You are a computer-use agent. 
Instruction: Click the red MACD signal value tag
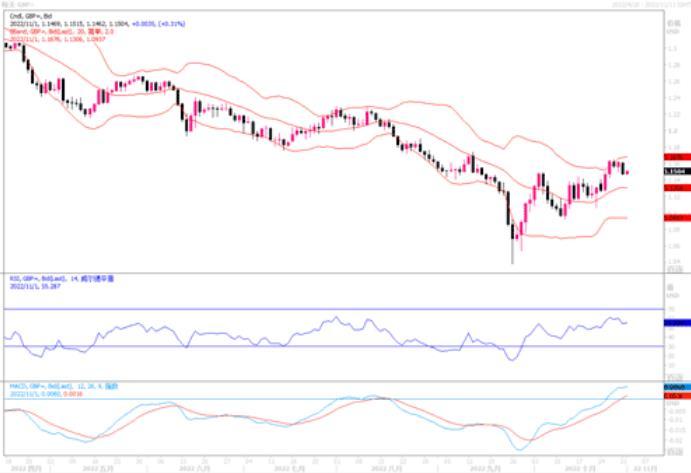(x=676, y=396)
